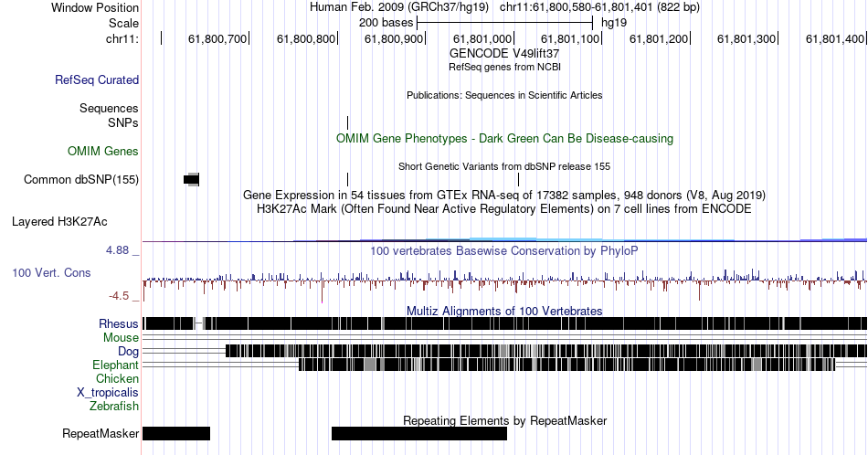Click the 61,801,400 ruler position
The height and width of the screenshot is (455, 868).
(x=835, y=38)
